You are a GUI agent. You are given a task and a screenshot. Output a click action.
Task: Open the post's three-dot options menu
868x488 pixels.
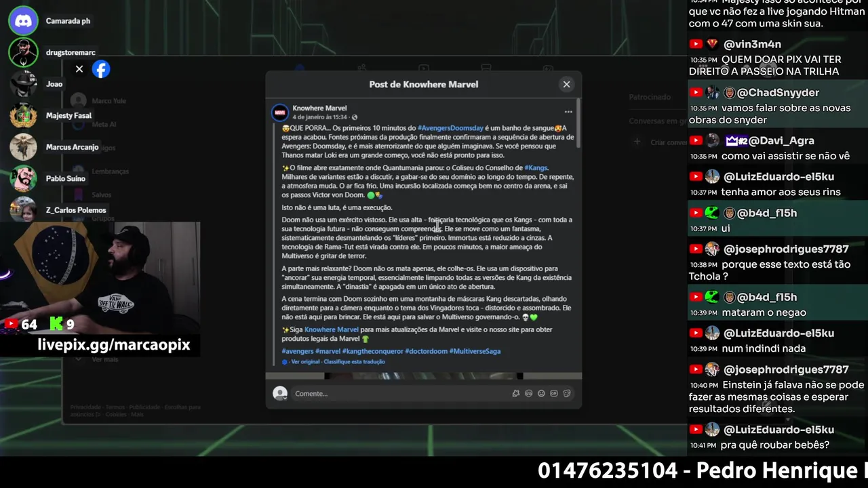pyautogui.click(x=568, y=112)
